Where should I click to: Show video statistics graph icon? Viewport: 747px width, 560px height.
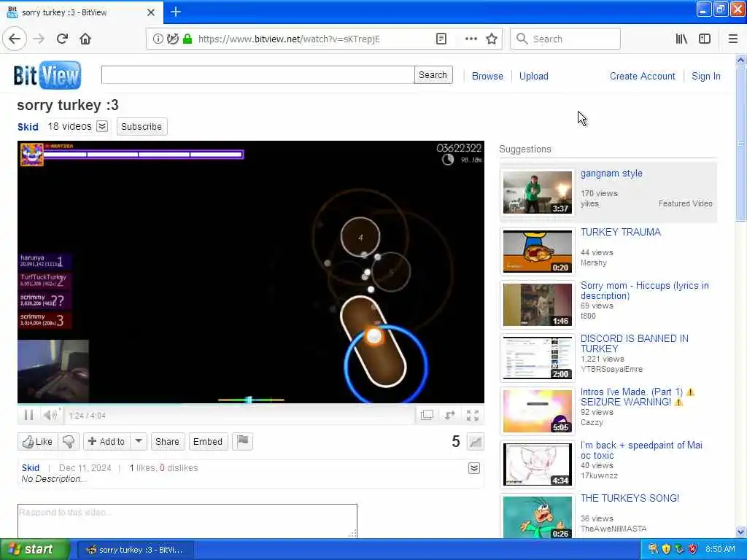point(476,442)
